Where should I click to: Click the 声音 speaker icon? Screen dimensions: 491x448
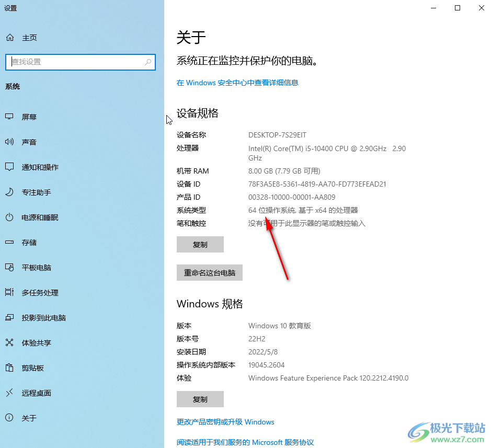coord(9,142)
